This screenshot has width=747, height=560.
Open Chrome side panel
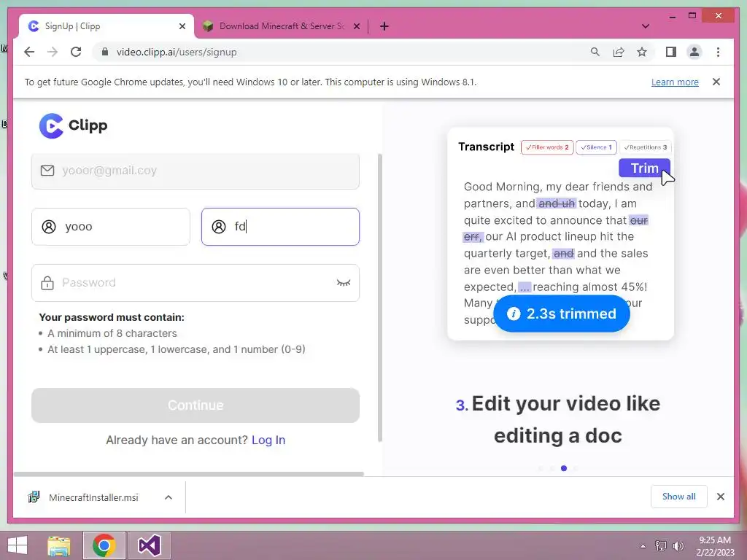pyautogui.click(x=671, y=52)
